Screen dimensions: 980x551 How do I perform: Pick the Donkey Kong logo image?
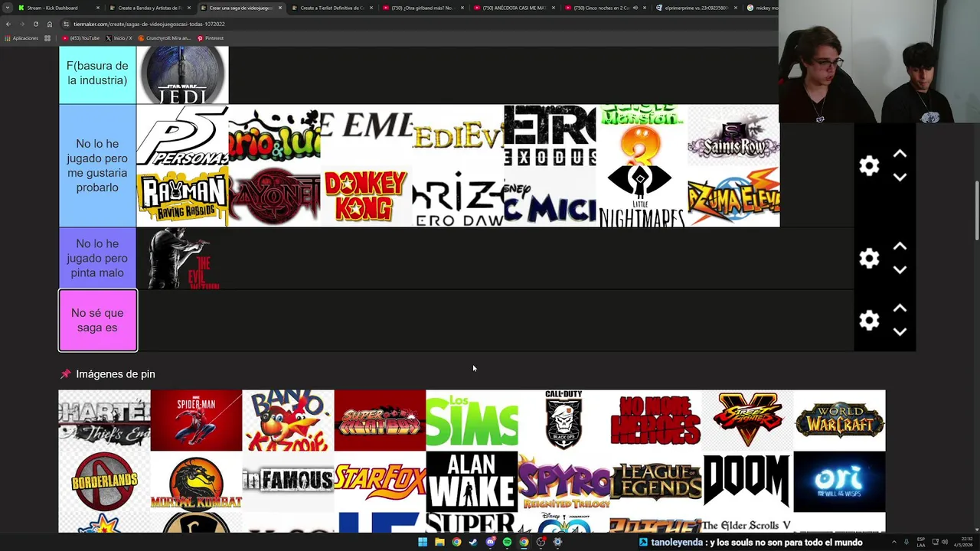click(366, 197)
